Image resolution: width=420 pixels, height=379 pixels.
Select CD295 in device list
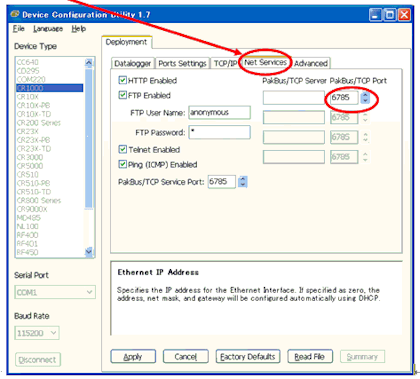pos(28,71)
